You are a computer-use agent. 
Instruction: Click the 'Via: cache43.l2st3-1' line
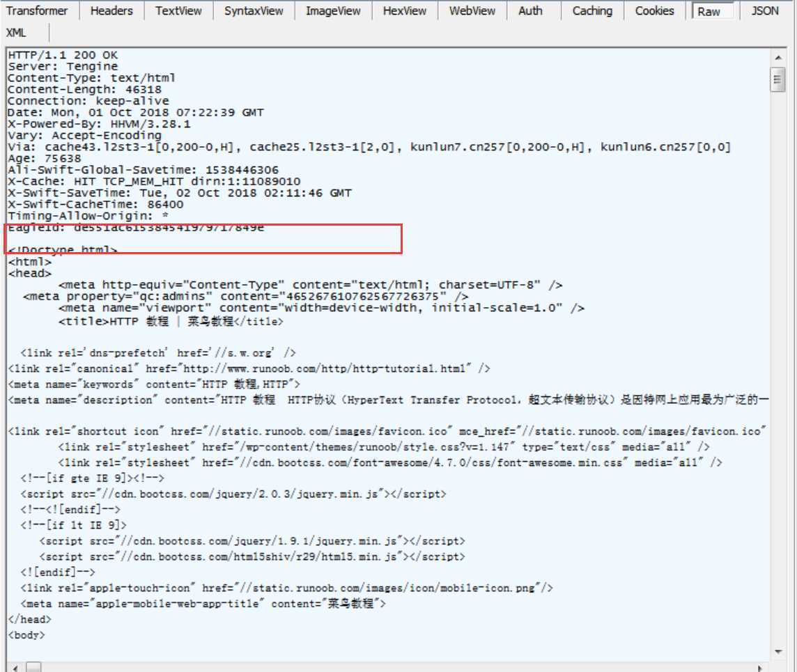[369, 147]
